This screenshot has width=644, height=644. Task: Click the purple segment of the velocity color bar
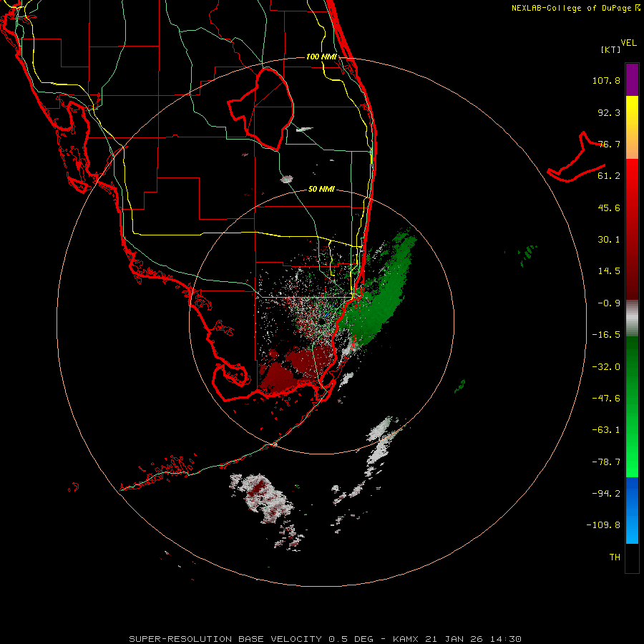click(x=632, y=79)
